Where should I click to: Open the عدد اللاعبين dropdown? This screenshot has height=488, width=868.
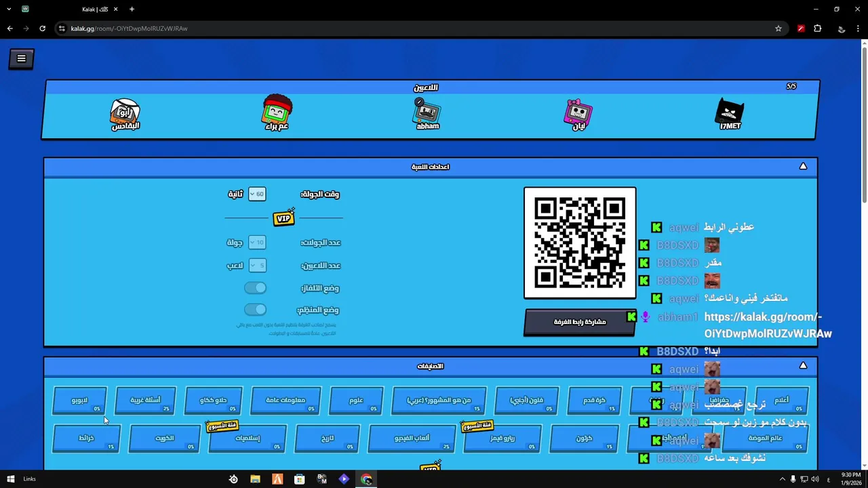point(257,265)
